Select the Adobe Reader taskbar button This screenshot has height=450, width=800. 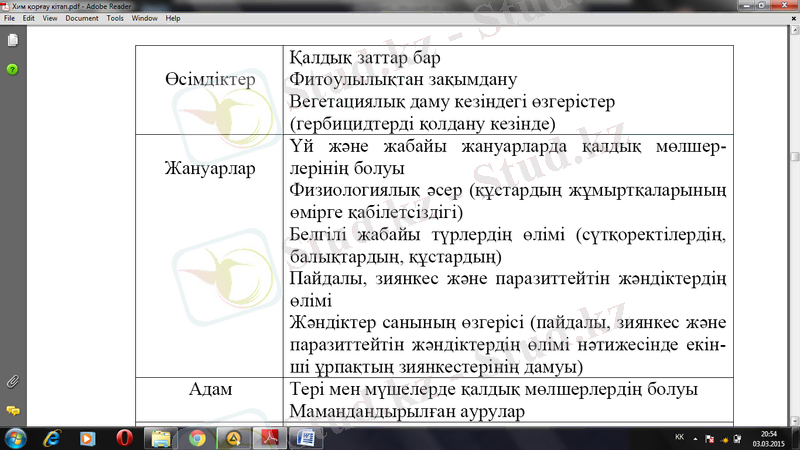point(270,439)
